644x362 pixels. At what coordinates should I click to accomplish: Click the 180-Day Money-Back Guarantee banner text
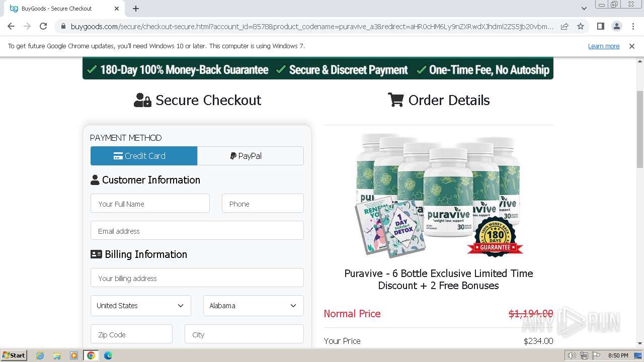tap(184, 70)
